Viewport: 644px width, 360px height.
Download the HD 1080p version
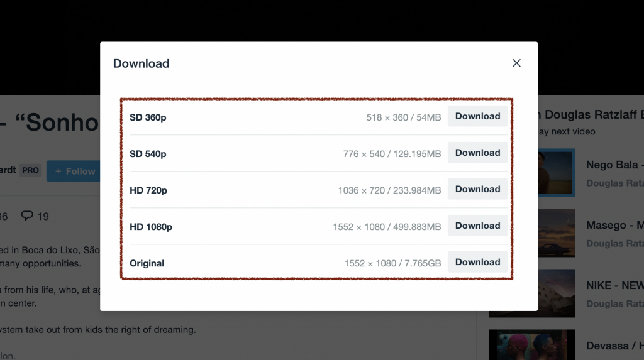tap(477, 226)
